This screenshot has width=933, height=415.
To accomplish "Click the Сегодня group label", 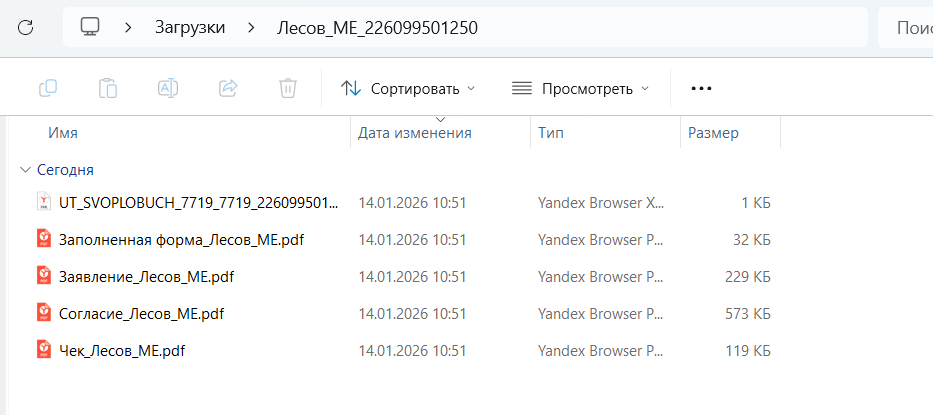I will point(65,170).
